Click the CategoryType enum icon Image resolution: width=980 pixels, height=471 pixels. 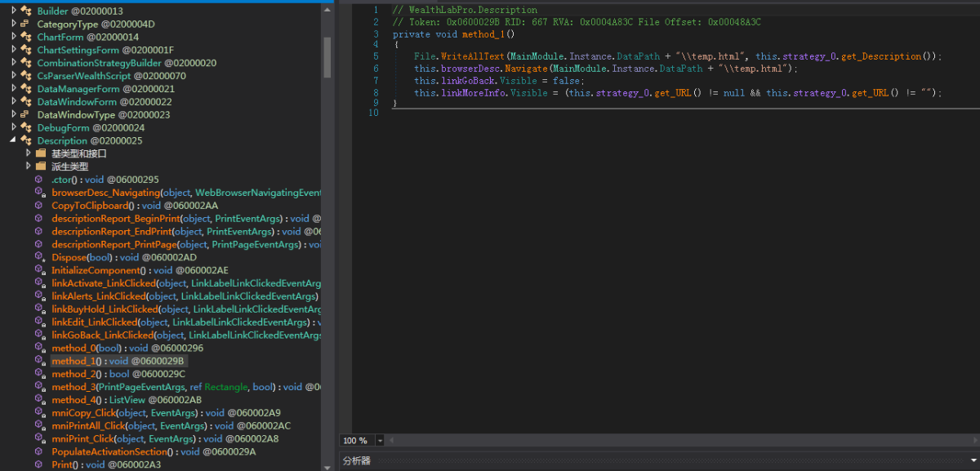[x=26, y=24]
